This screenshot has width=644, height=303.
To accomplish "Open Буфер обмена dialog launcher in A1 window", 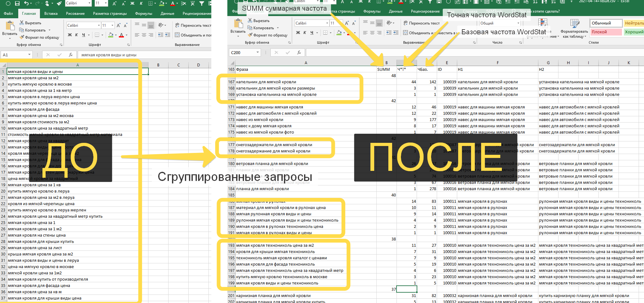I will 61,45.
